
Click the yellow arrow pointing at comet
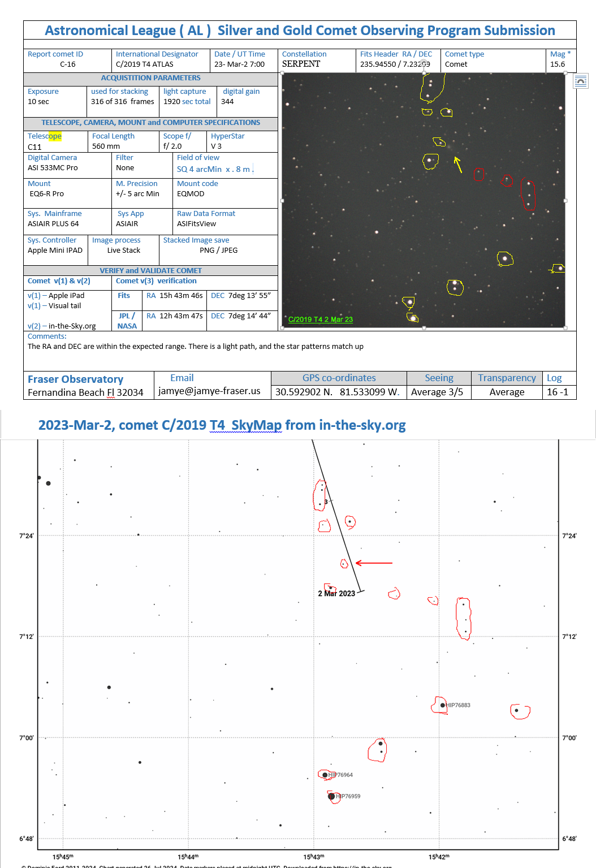(457, 164)
